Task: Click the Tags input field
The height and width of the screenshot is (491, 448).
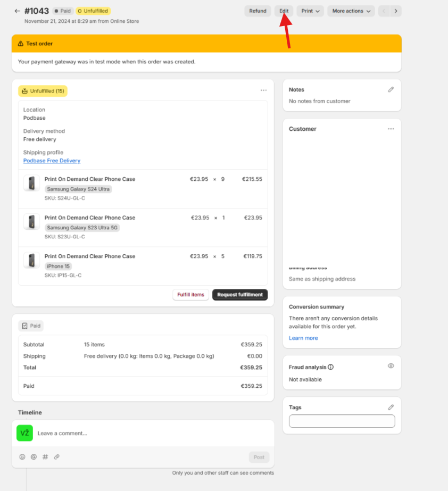Action: click(x=342, y=421)
